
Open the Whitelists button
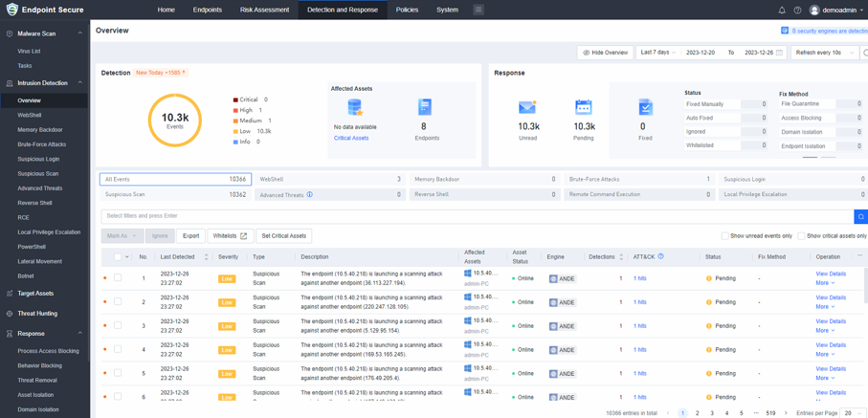click(x=230, y=236)
